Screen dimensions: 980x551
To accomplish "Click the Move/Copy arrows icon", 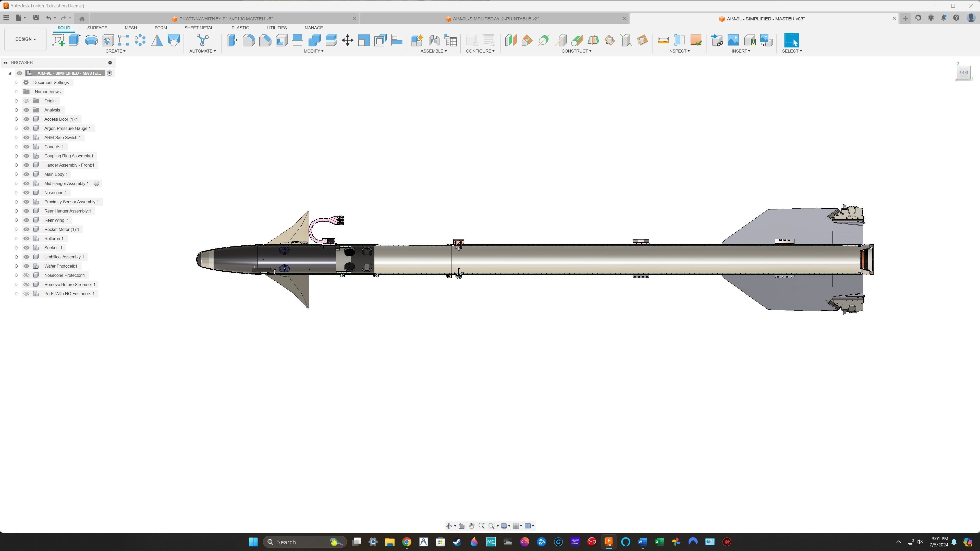I will [x=347, y=40].
